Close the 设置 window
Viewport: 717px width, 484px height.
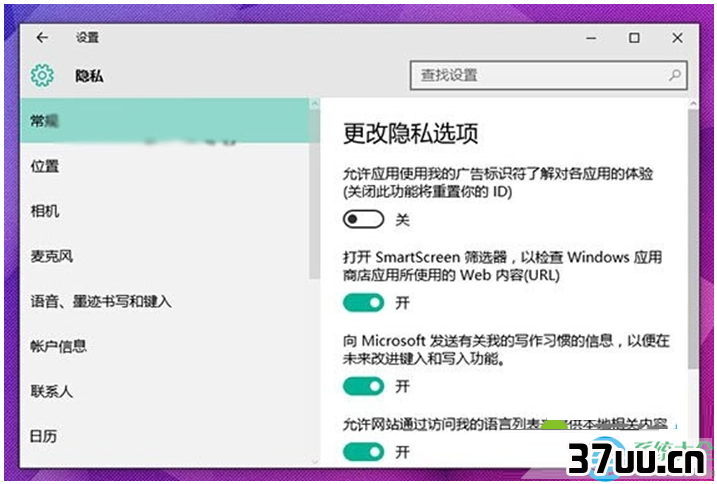pyautogui.click(x=677, y=38)
